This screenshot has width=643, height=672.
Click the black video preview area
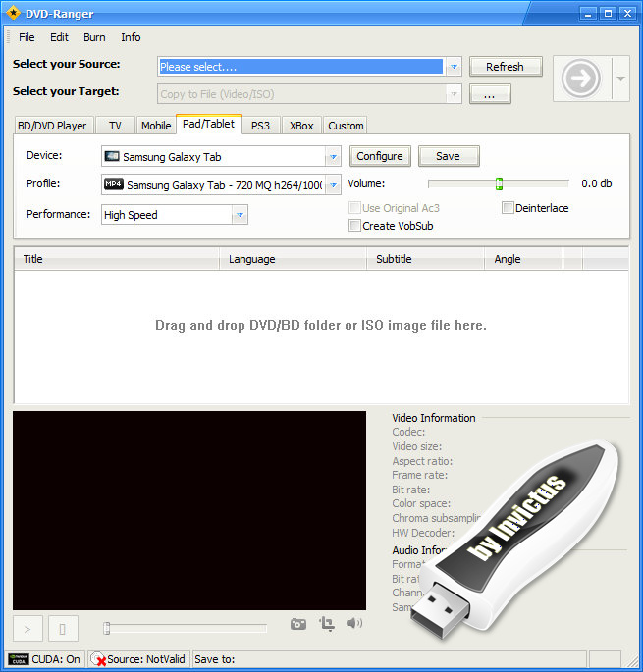[x=189, y=510]
